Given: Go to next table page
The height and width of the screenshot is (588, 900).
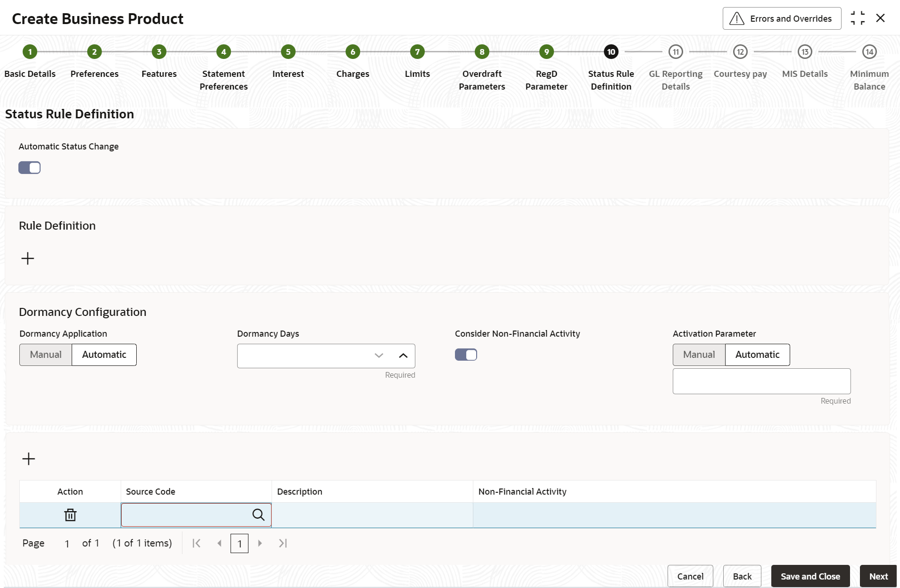Looking at the screenshot, I should click(x=260, y=543).
